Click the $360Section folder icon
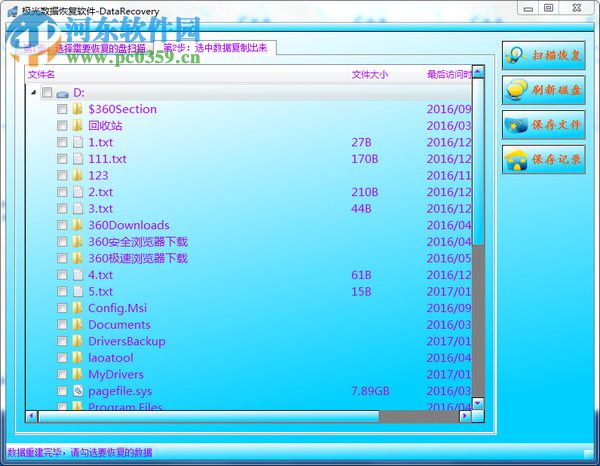 pos(77,109)
